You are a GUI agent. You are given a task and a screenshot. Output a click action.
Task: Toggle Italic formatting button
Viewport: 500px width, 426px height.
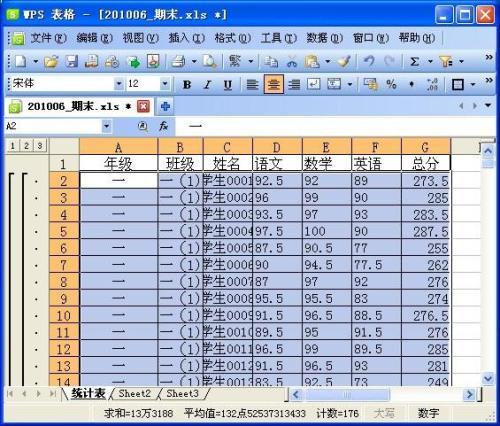tap(207, 85)
